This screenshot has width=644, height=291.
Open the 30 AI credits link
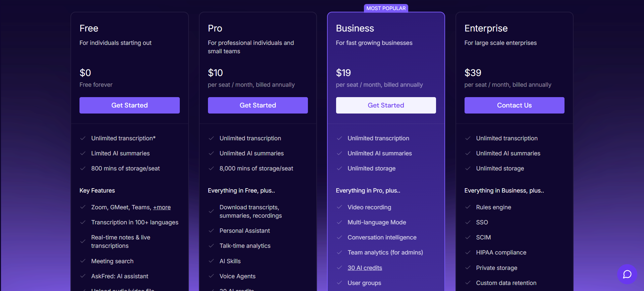[365, 268]
